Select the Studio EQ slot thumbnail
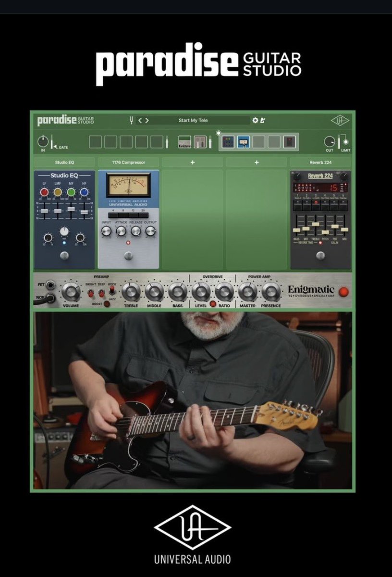The height and width of the screenshot is (577, 392). tap(228, 142)
